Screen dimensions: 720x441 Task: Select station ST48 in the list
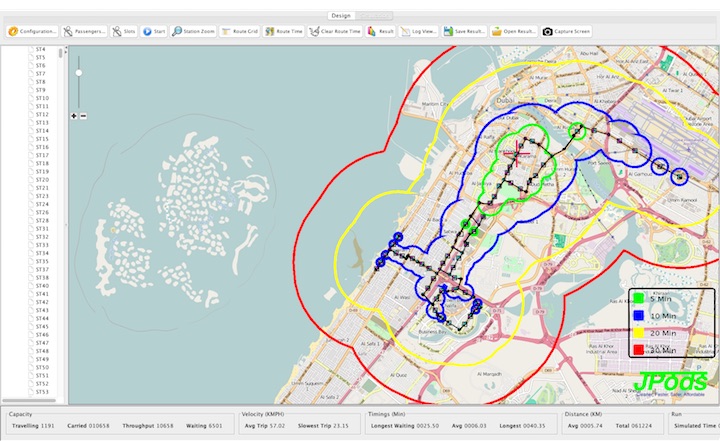(42, 351)
